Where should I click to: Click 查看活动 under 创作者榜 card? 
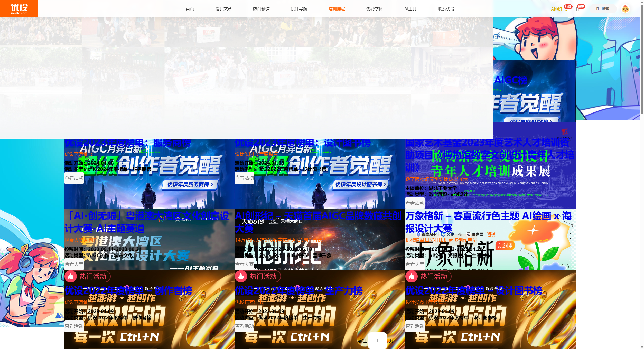74,326
